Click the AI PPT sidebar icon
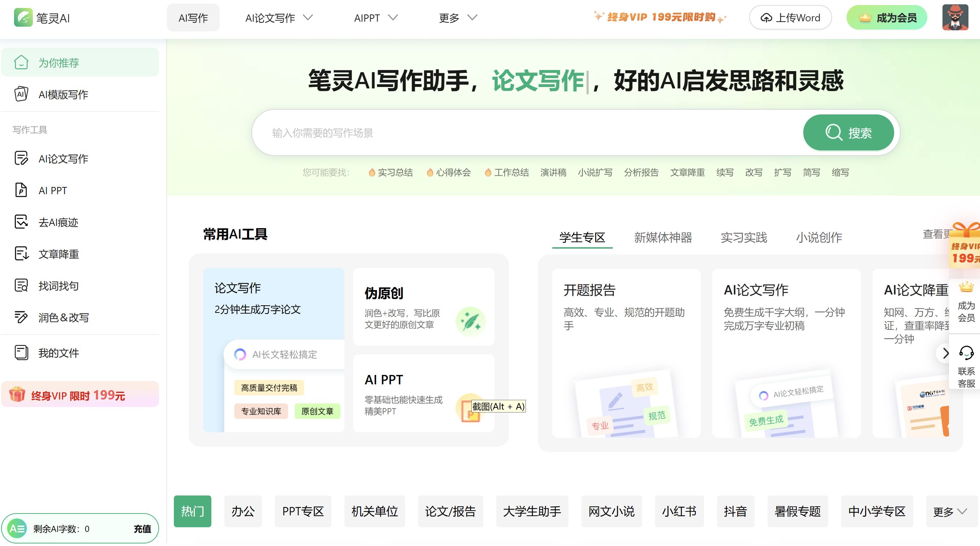The image size is (980, 546). [21, 190]
